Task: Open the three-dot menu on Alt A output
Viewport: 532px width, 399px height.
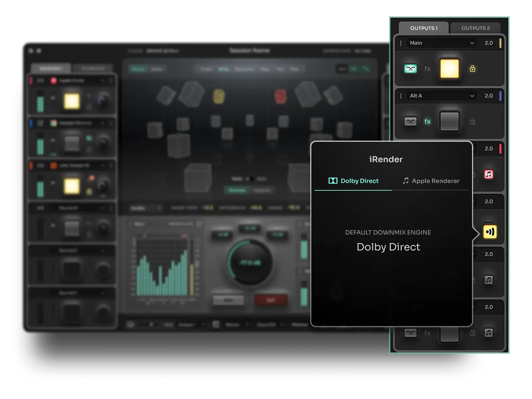Action: click(x=401, y=96)
